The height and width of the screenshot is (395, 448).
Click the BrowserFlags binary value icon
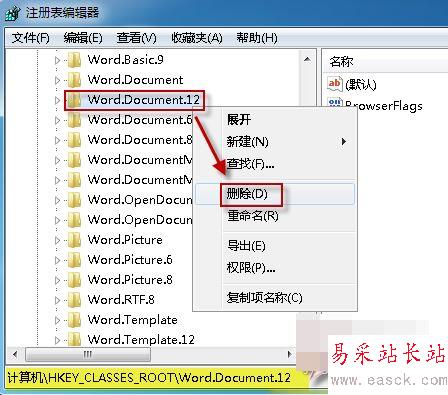pos(335,103)
